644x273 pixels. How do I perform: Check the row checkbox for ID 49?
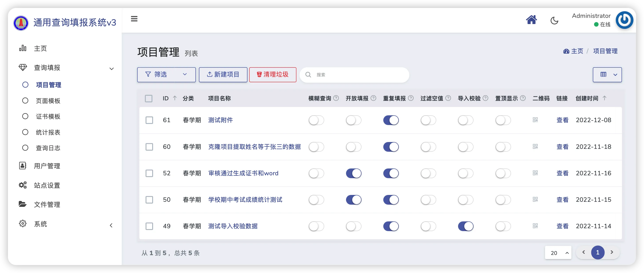click(x=149, y=226)
